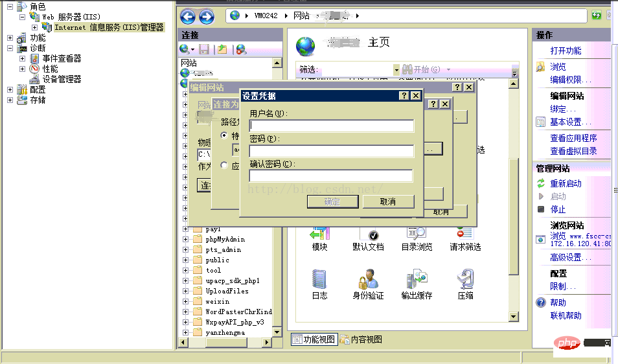Select the yanzhengma folder in tree
This screenshot has height=364, width=618.
pyautogui.click(x=225, y=332)
